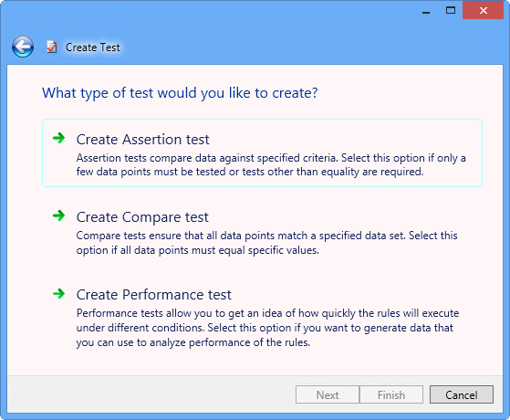Screen dimensions: 510x420
Task: Select the highlighted Assertion test panel
Action: tap(262, 153)
